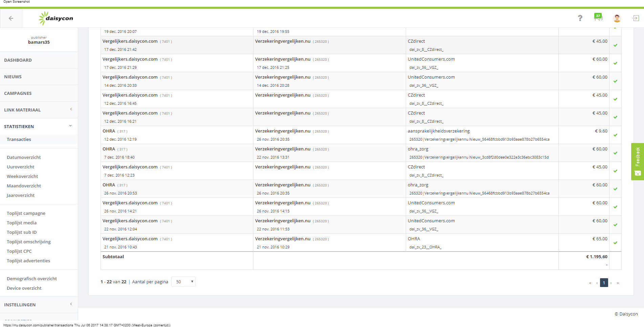
Task: Click the logout exit icon
Action: pyautogui.click(x=636, y=18)
